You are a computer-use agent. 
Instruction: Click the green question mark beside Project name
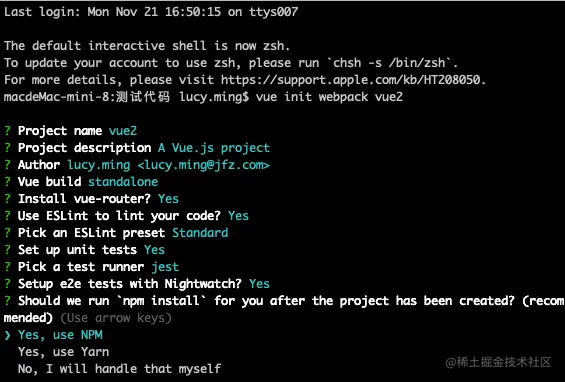(x=7, y=131)
